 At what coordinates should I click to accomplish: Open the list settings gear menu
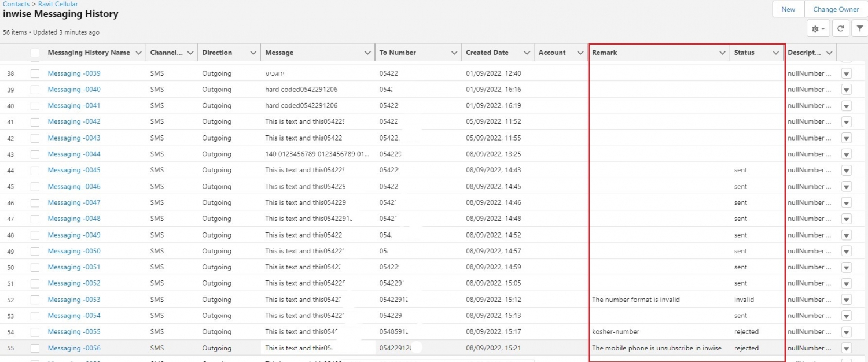coord(816,28)
